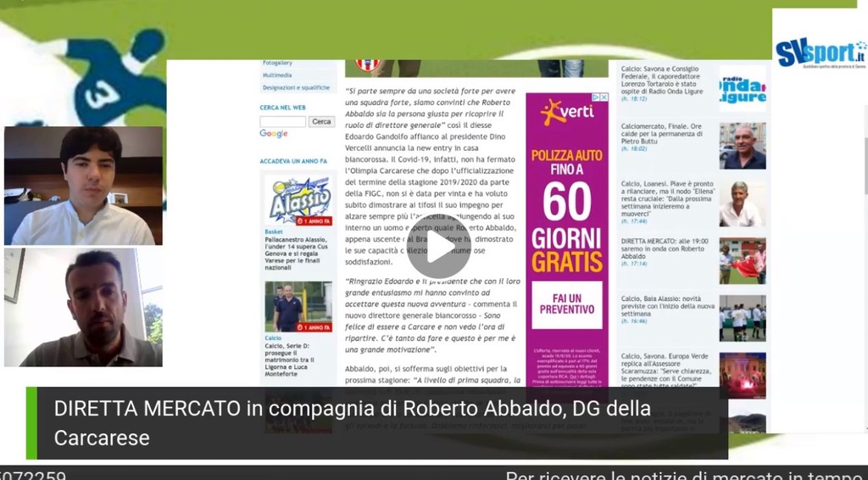This screenshot has width=868, height=480.
Task: Select the Fotogallery sidebar link
Action: click(277, 63)
